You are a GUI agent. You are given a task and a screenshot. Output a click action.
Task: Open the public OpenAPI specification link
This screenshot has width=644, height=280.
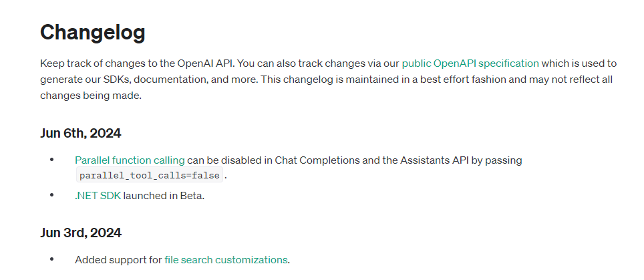click(x=470, y=63)
